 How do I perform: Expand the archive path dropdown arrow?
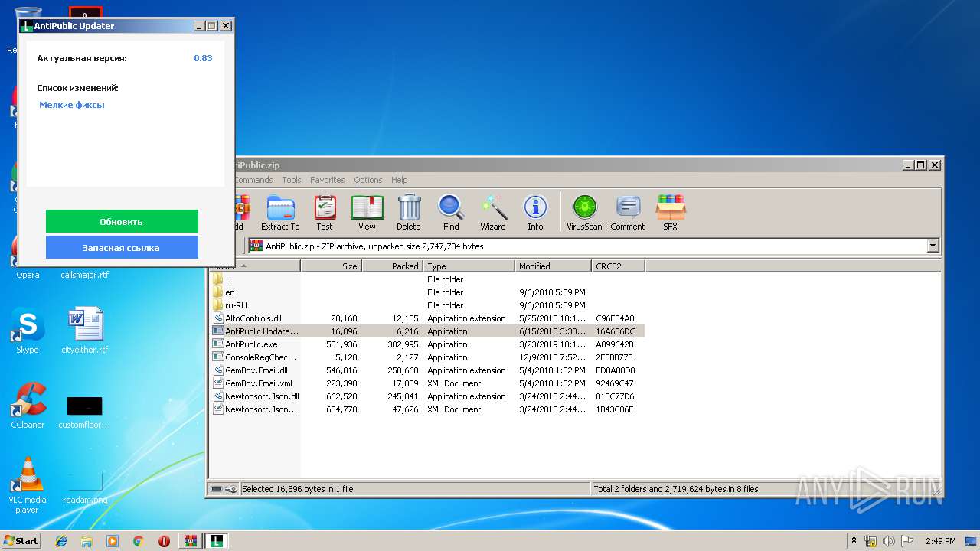click(x=933, y=246)
